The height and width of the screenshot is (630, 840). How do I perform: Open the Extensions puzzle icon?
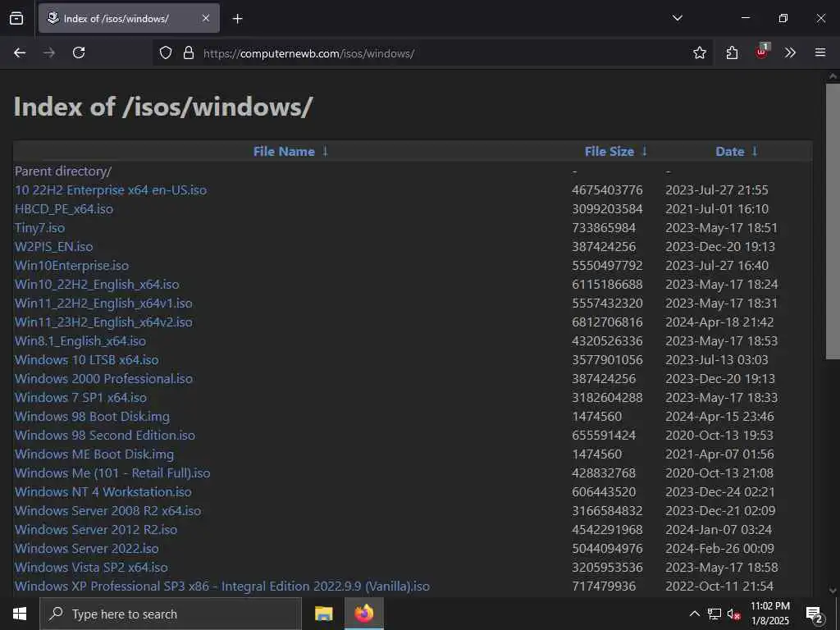click(x=732, y=52)
